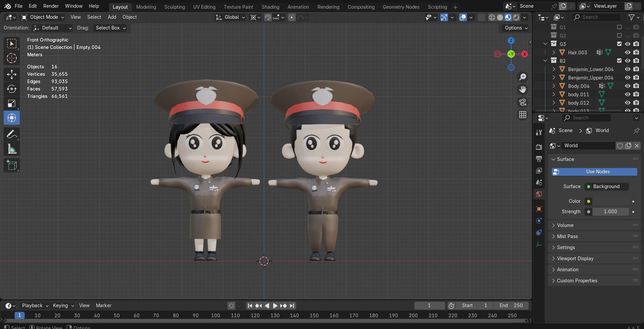This screenshot has height=329, width=644.
Task: Open the Scene properties tab
Action: coord(539,182)
